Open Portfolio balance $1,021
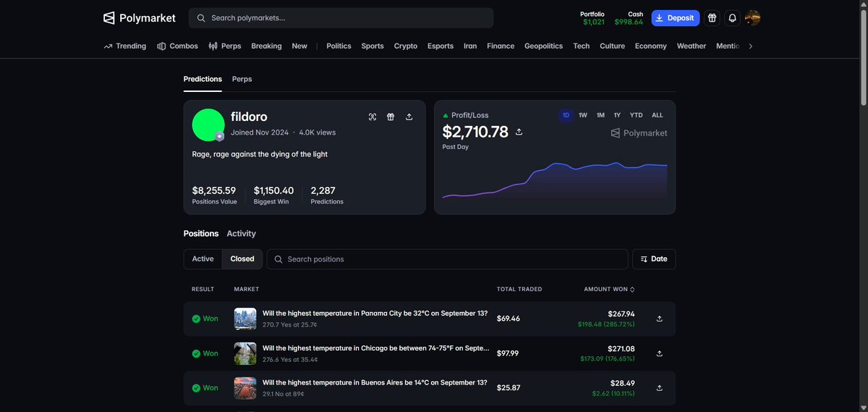This screenshot has height=412, width=868. point(593,18)
